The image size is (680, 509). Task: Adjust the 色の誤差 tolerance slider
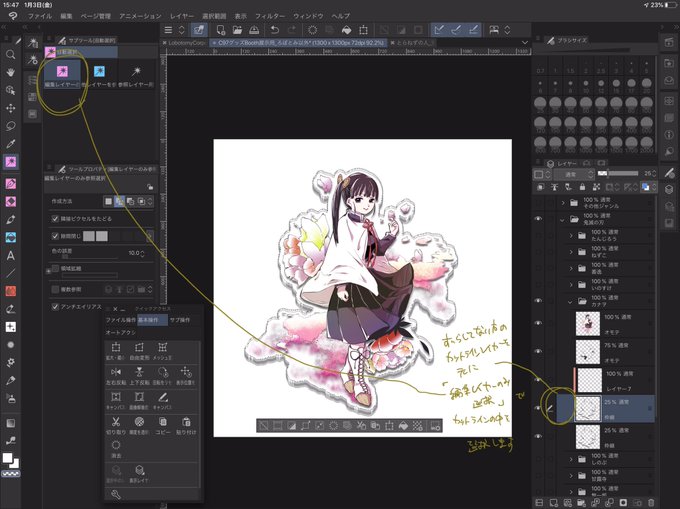click(x=89, y=259)
